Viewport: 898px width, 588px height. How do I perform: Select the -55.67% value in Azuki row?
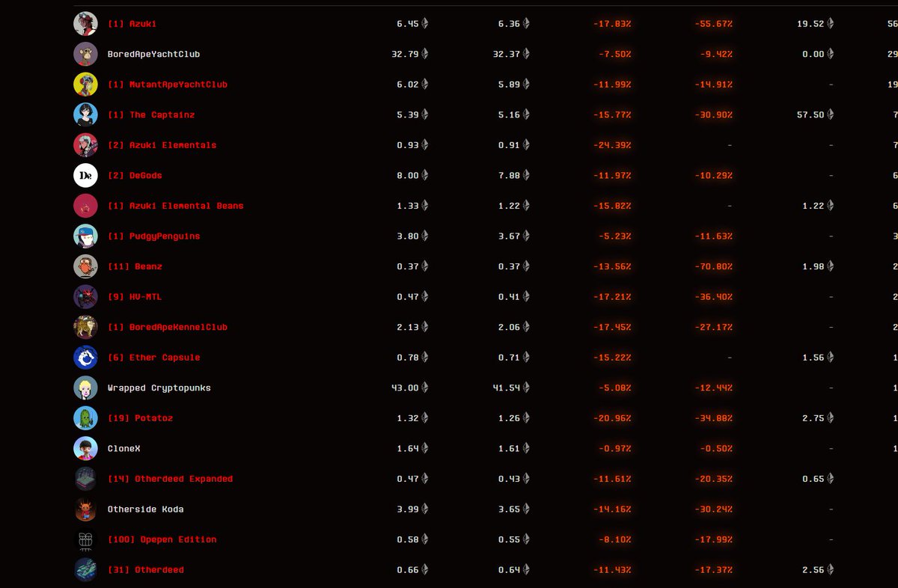click(713, 24)
